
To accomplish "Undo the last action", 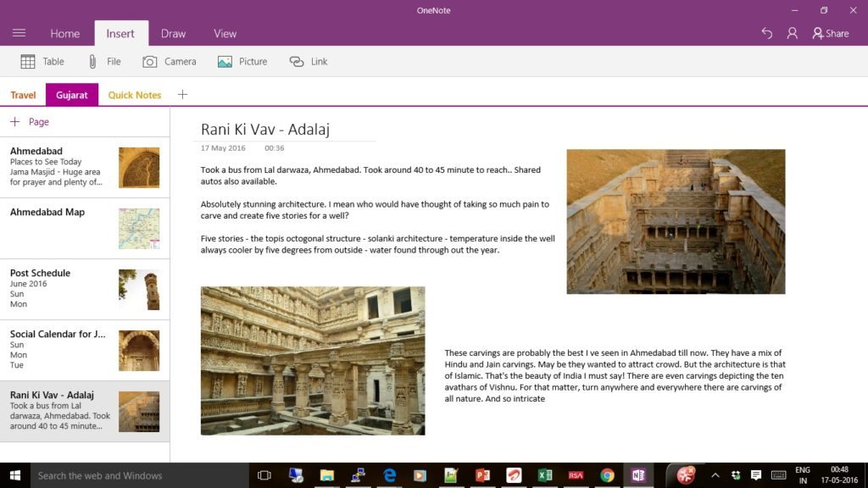I will [x=767, y=33].
